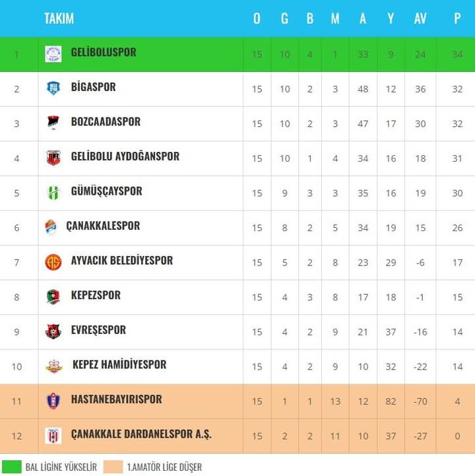475x476 pixels.
Task: Click the Bozcaadaspor team logo
Action: coord(53,123)
